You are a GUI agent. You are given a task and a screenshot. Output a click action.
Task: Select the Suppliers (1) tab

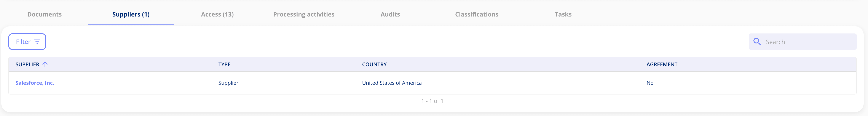131,14
